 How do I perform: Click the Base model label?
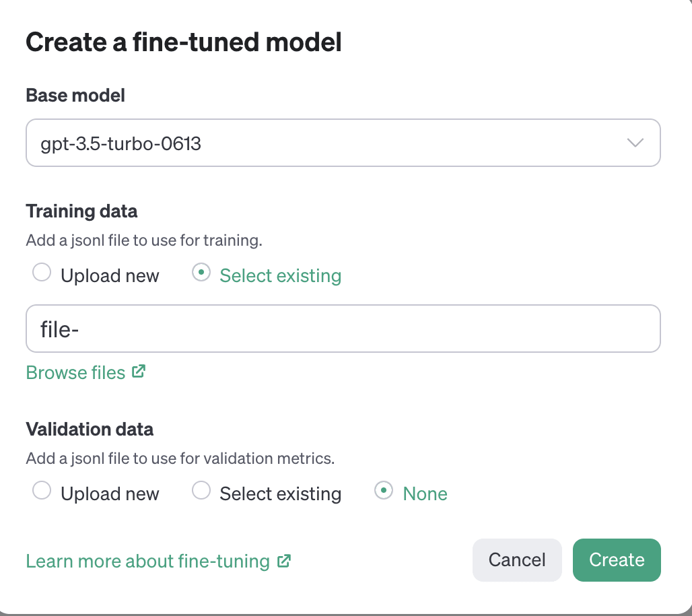pyautogui.click(x=75, y=96)
